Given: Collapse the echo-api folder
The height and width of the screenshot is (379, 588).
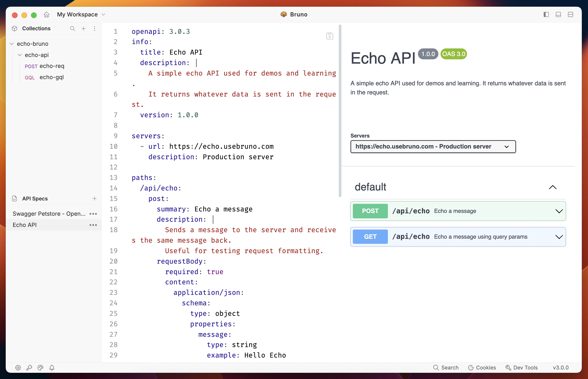Looking at the screenshot, I should [20, 55].
